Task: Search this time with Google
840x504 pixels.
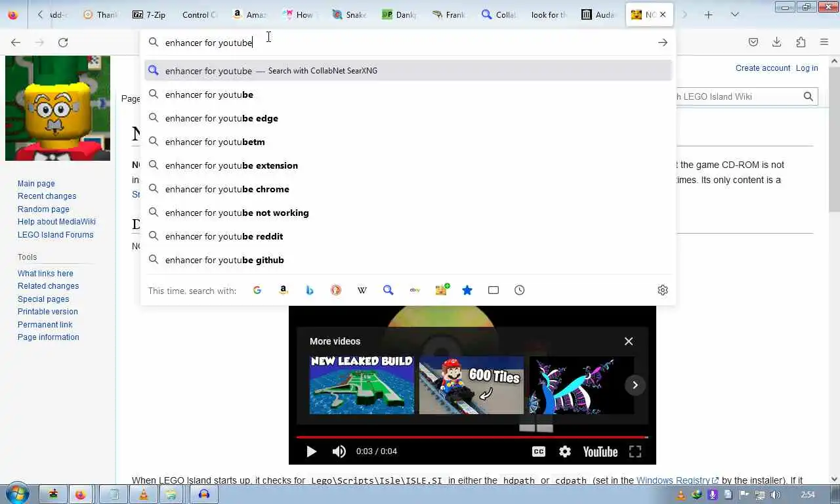Action: [x=257, y=290]
